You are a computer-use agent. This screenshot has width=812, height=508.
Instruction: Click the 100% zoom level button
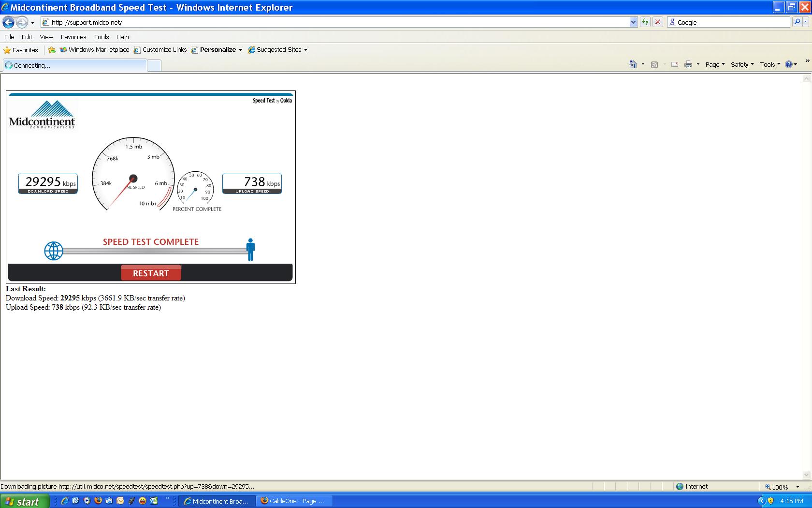776,487
